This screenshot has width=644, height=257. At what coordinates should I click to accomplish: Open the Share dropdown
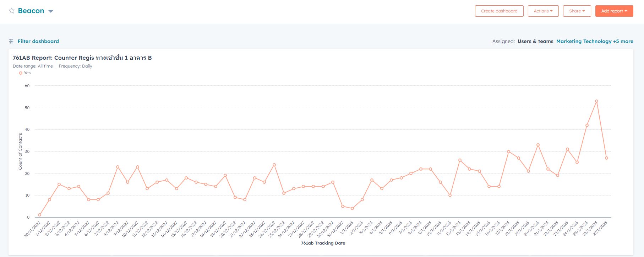[x=577, y=11]
